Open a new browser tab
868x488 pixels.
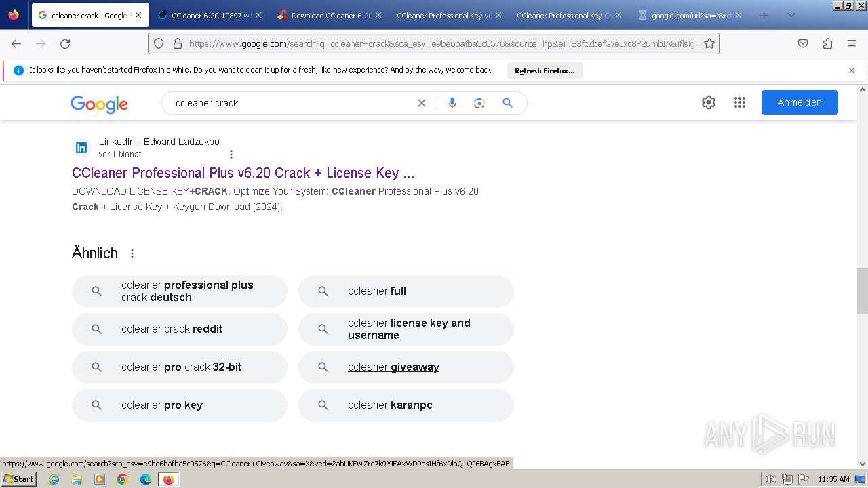(x=764, y=15)
